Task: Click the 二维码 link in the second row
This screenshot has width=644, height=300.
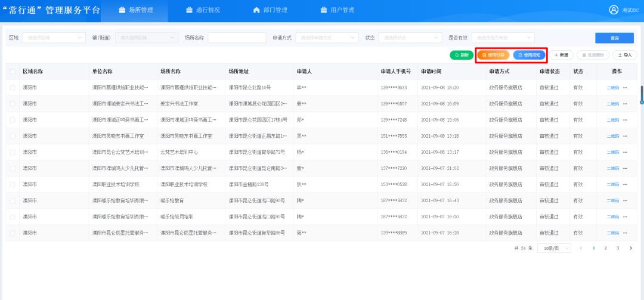Action: coord(612,104)
